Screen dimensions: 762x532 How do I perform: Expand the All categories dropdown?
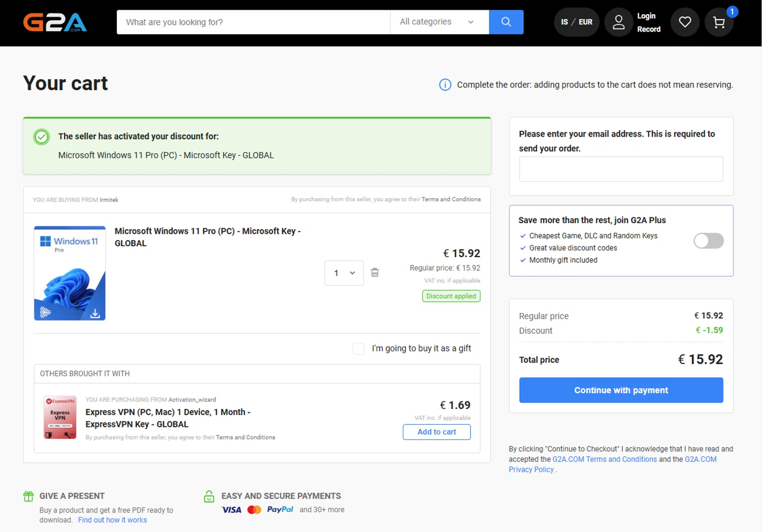tap(439, 22)
